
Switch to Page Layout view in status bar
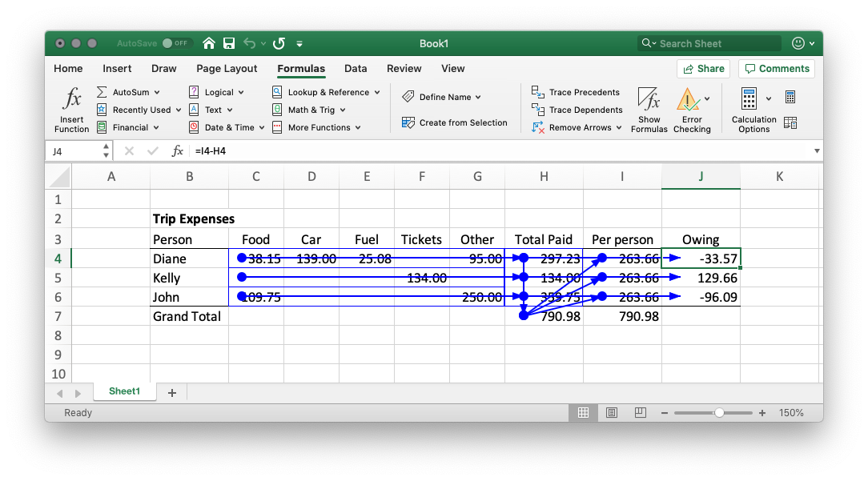tap(612, 412)
